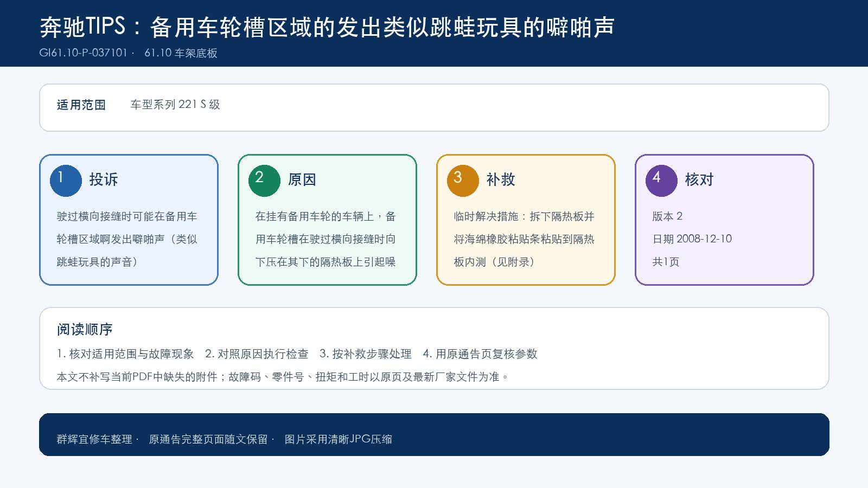Screen dimensions: 868x488
Task: Click the purple number 4 circle badge
Action: coord(661,181)
